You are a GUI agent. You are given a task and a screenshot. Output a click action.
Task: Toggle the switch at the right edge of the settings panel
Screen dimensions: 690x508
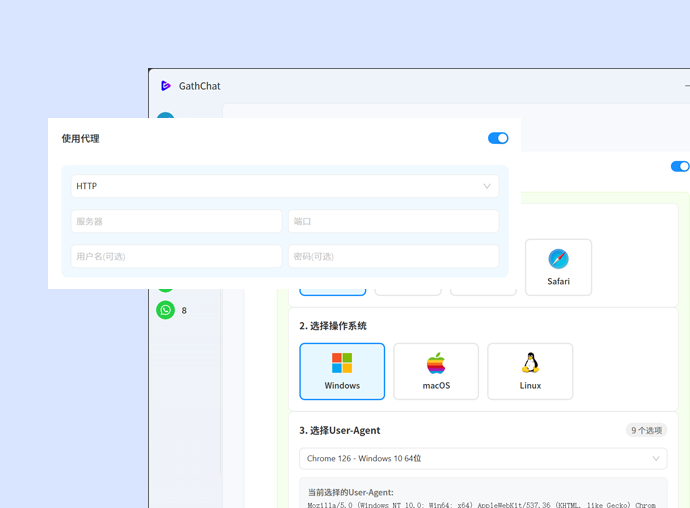coord(680,167)
